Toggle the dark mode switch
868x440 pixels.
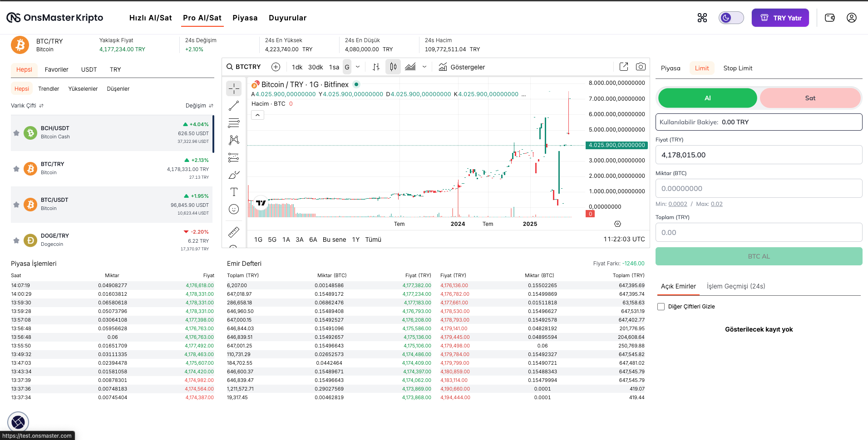[731, 18]
